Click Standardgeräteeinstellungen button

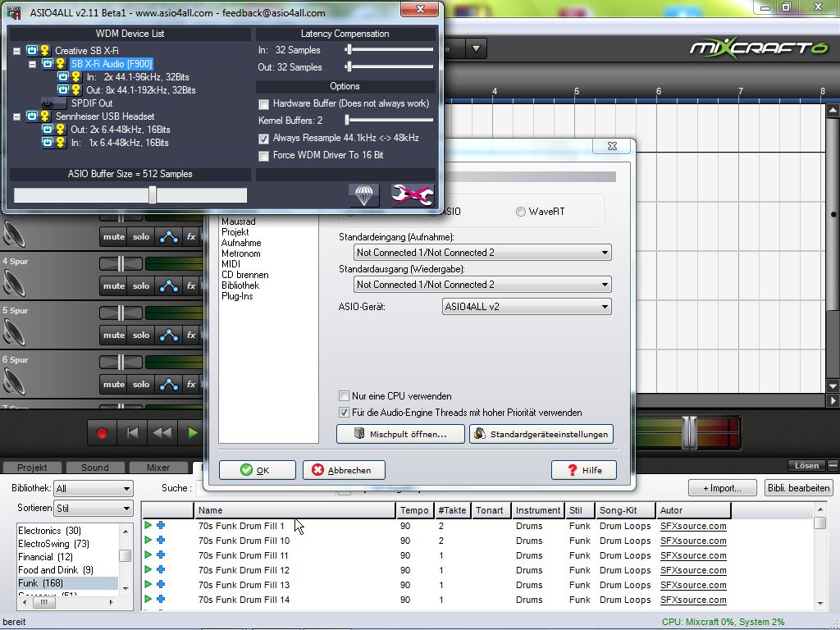click(x=541, y=434)
